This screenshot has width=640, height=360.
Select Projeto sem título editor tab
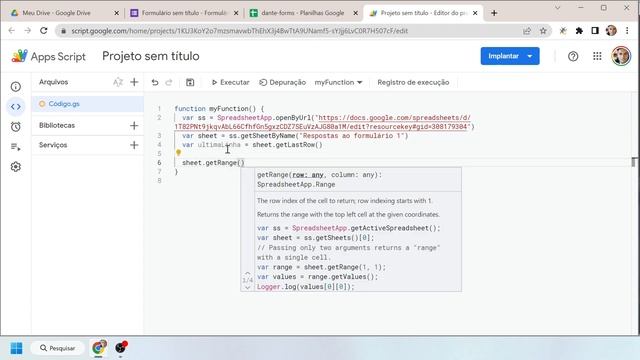(423, 13)
